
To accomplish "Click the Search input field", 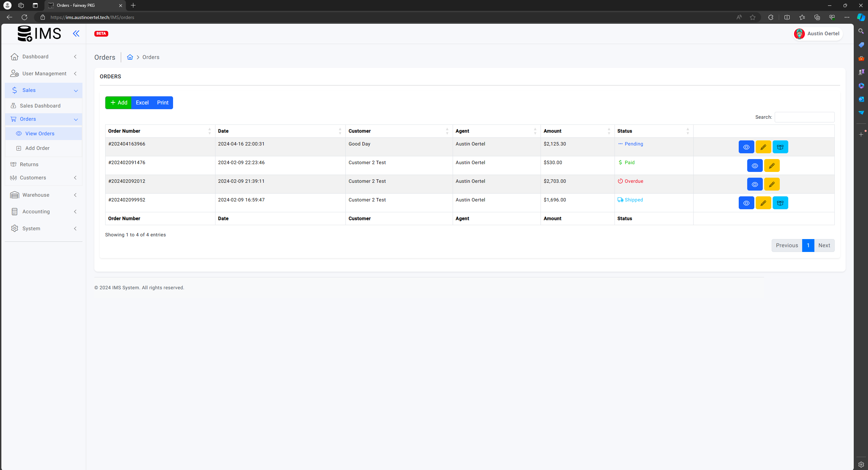I will point(804,117).
